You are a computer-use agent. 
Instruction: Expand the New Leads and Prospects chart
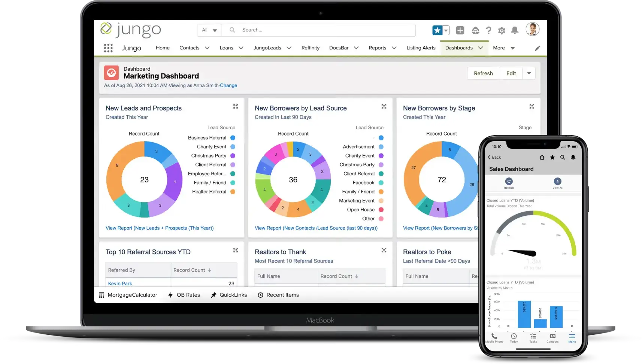[236, 106]
